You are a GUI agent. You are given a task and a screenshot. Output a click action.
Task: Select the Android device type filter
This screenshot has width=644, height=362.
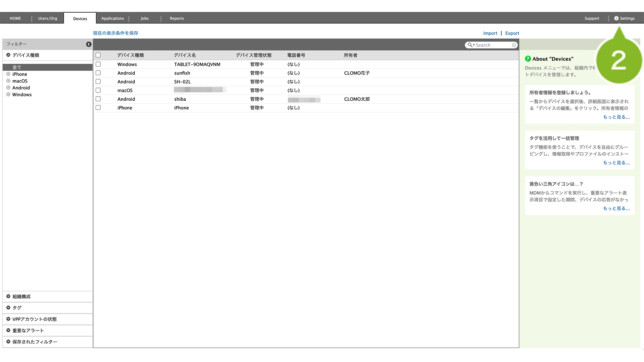21,88
